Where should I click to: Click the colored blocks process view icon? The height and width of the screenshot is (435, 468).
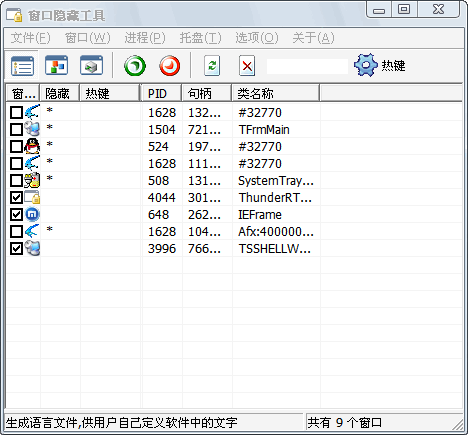(x=57, y=65)
